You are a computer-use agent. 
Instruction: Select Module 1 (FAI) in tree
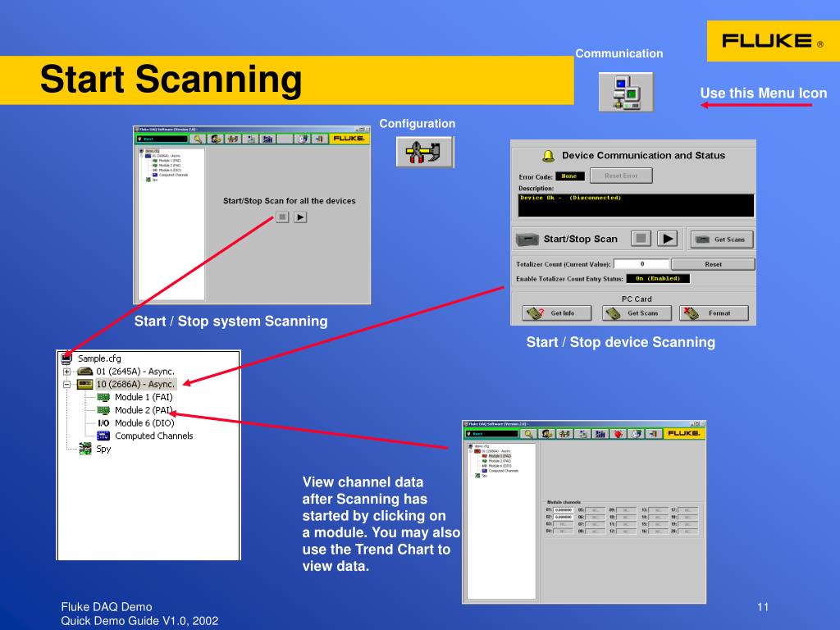pos(143,397)
